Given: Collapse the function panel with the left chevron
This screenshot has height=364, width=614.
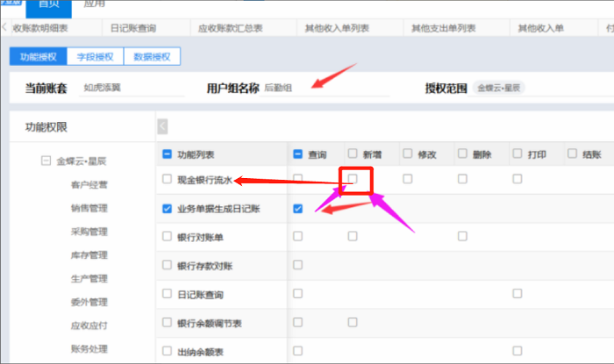Looking at the screenshot, I should coord(162,126).
